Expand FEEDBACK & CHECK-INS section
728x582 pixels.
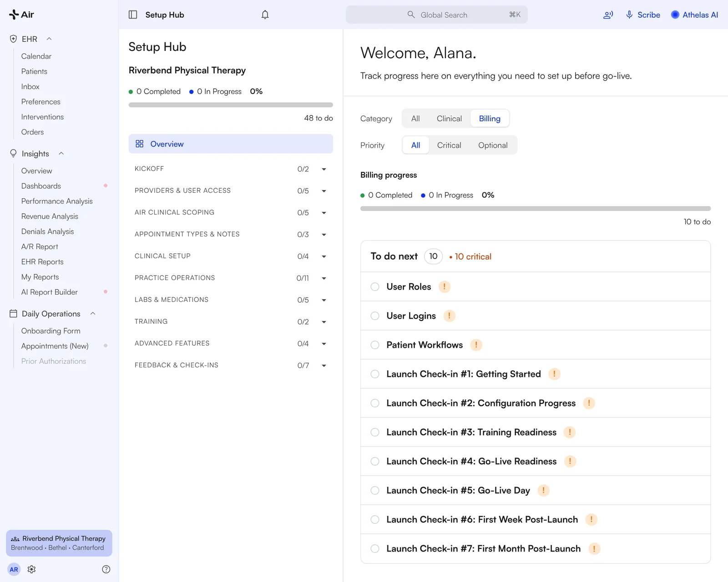(324, 366)
